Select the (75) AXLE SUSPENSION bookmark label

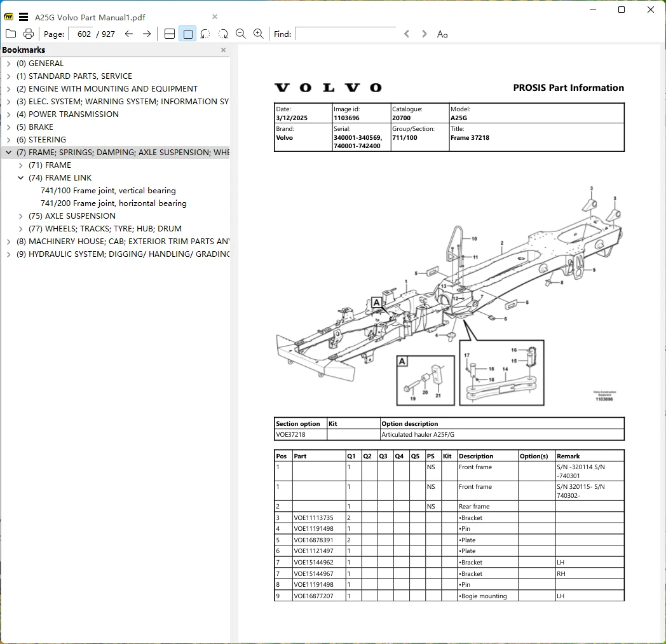(x=72, y=216)
